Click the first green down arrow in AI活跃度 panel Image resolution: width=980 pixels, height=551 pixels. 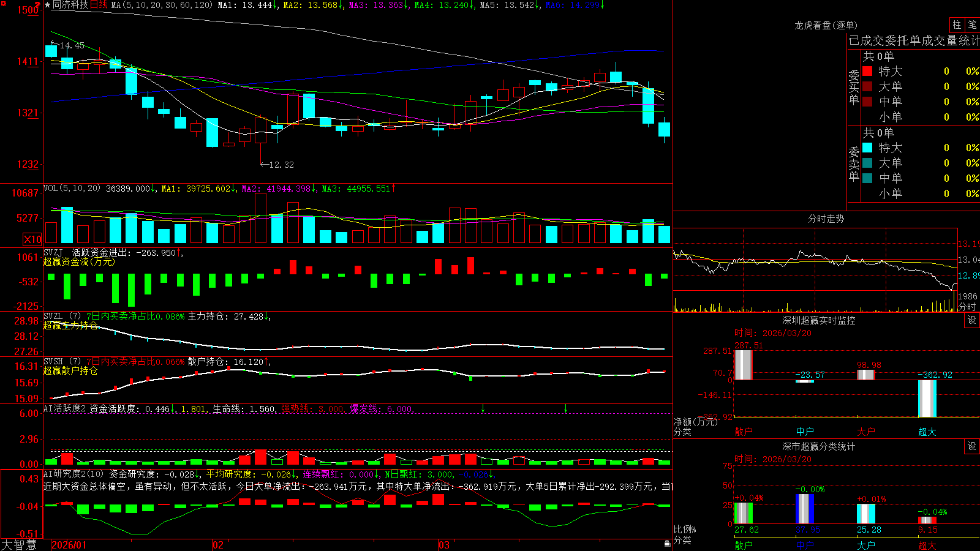click(x=483, y=408)
